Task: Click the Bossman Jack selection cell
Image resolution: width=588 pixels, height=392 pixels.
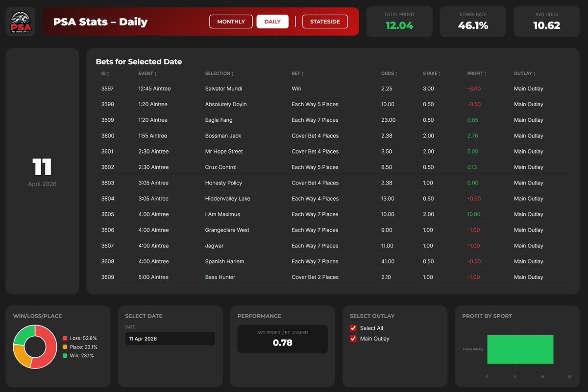Action: coord(223,136)
